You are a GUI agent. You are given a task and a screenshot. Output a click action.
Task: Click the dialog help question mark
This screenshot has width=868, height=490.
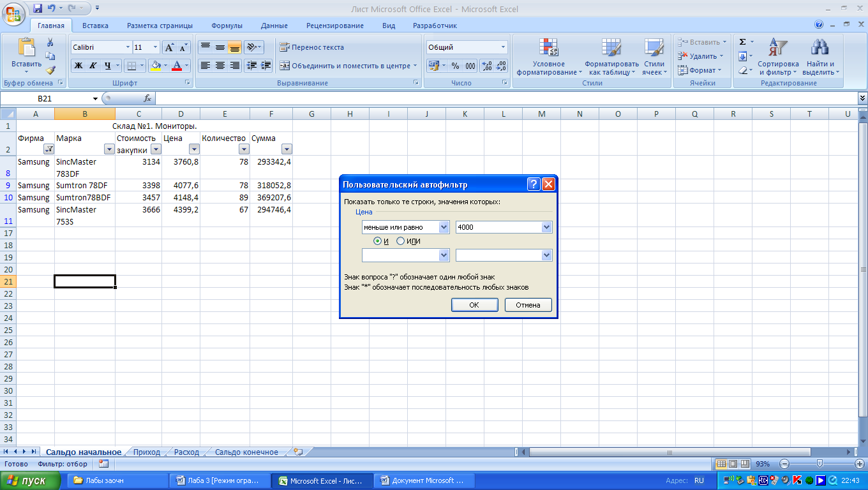tap(534, 184)
